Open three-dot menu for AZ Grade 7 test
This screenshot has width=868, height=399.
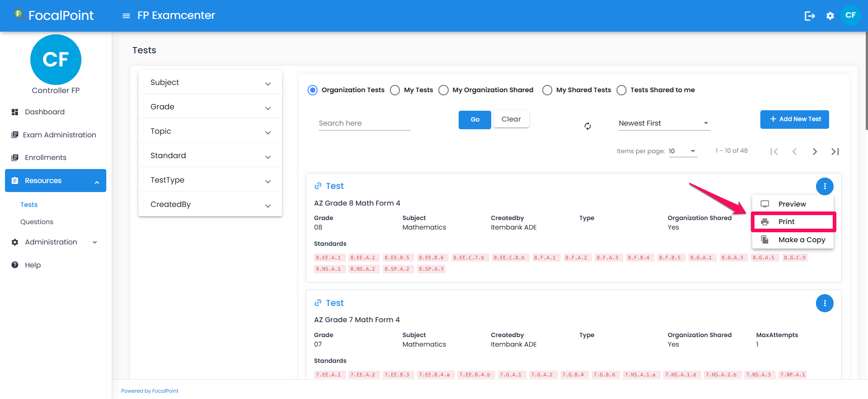824,303
